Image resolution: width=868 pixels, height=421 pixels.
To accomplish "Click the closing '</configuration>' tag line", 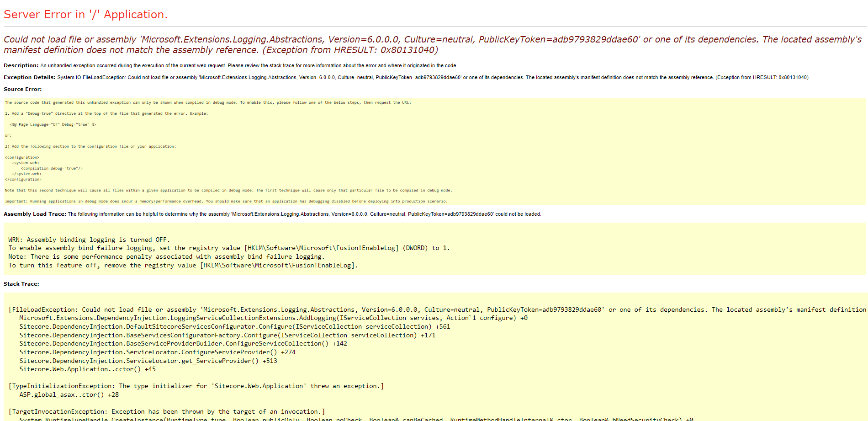I will [x=23, y=179].
